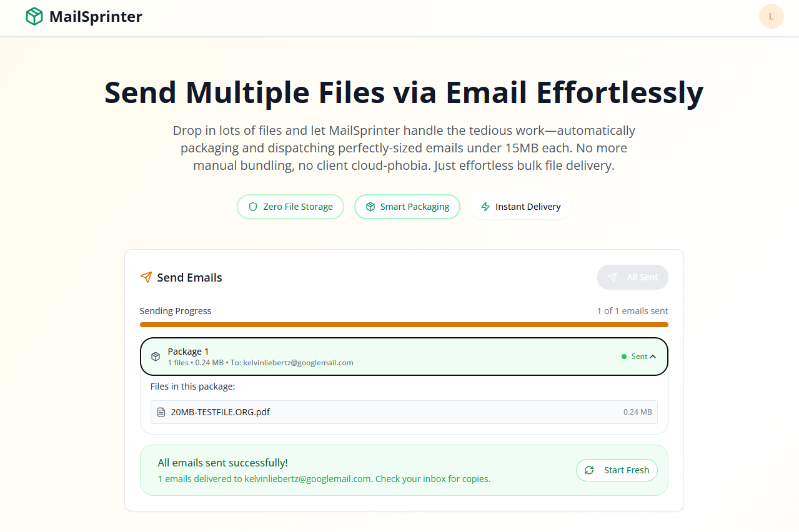Viewport: 799px width, 532px height.
Task: Collapse Package 1 using the chevron
Action: coord(653,357)
